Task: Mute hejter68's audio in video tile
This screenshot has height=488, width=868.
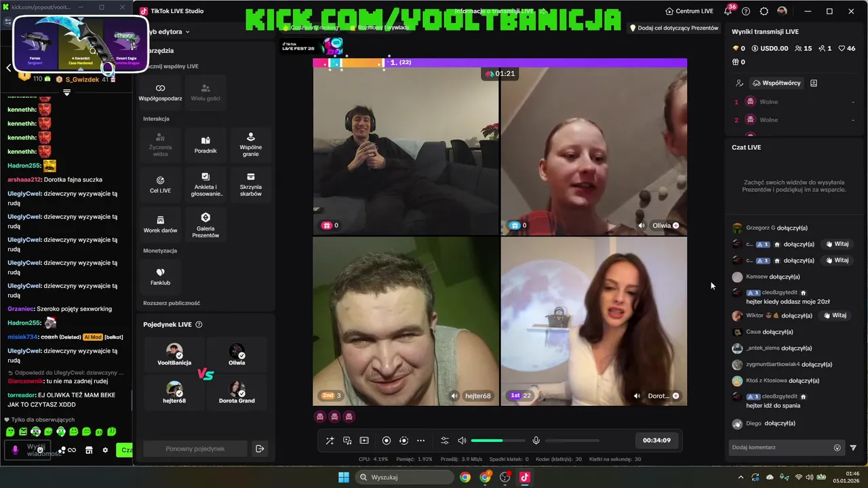Action: click(454, 396)
